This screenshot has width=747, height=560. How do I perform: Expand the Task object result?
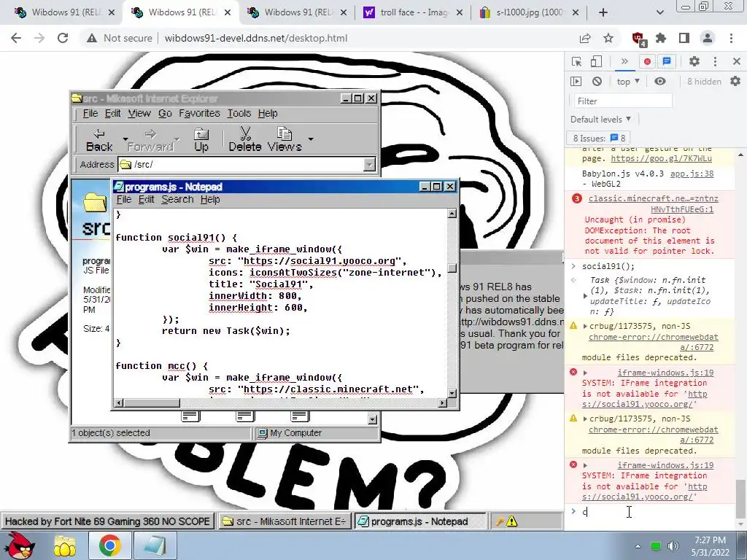[585, 296]
